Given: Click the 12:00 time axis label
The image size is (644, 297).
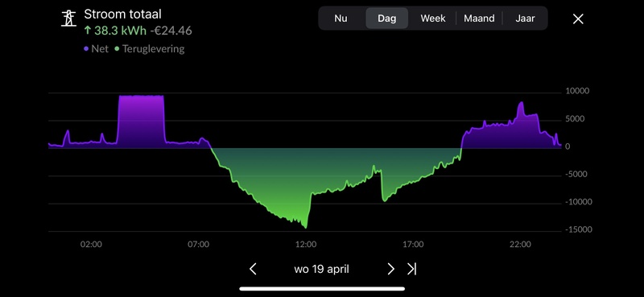Looking at the screenshot, I should coord(306,245).
